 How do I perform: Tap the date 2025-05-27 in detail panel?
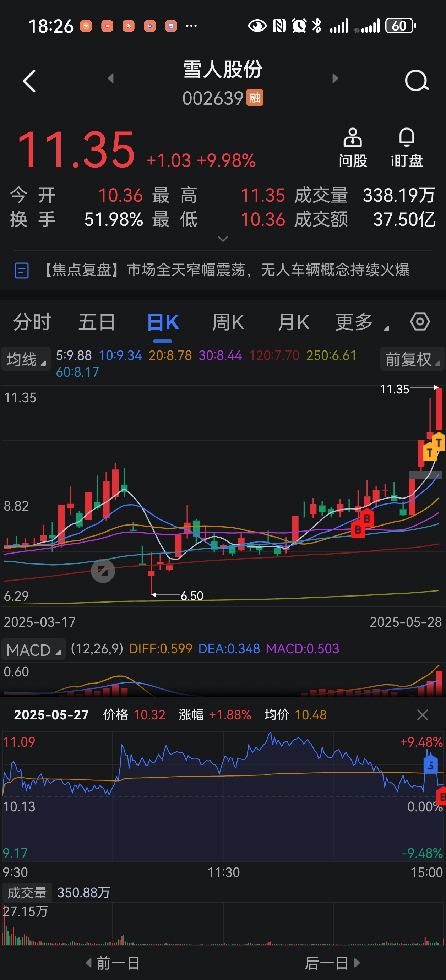click(51, 714)
